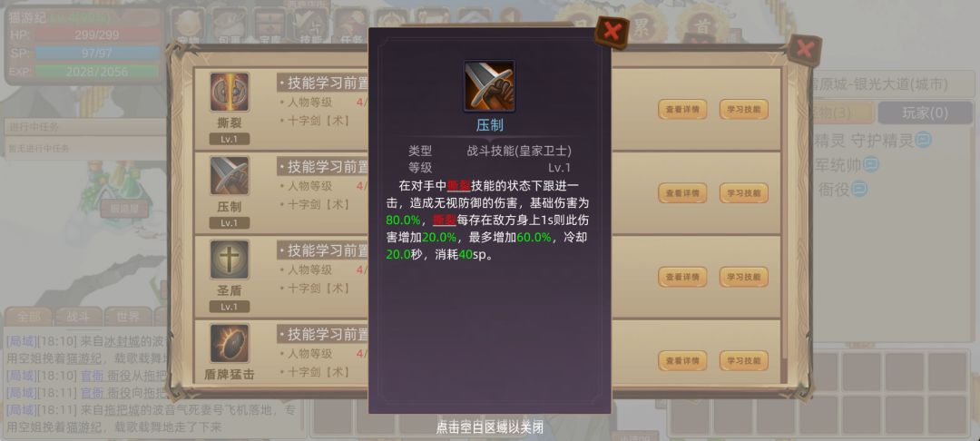980x441 pixels.
Task: Open chat bubble next to 守护精灵
Action: pyautogui.click(x=924, y=140)
